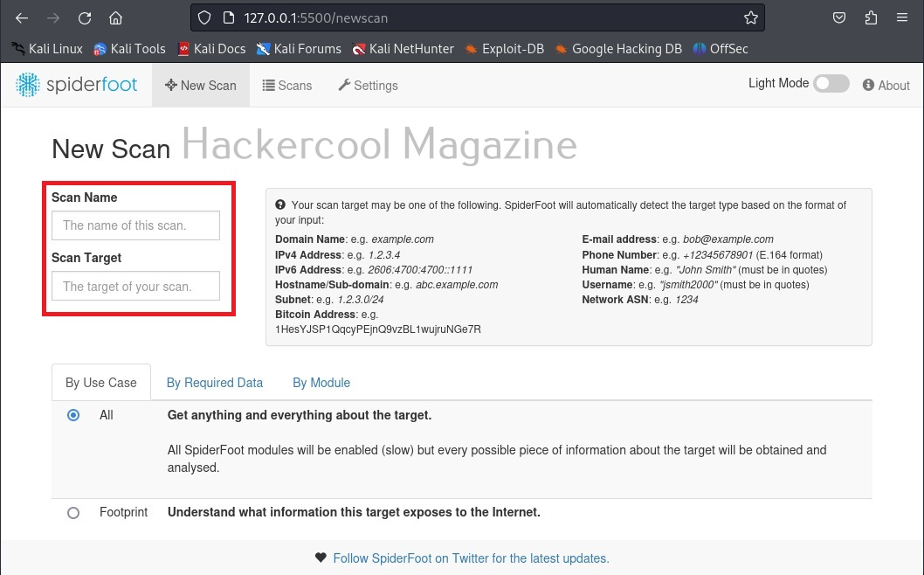
Task: Open the Firefox hamburger menu
Action: [902, 17]
